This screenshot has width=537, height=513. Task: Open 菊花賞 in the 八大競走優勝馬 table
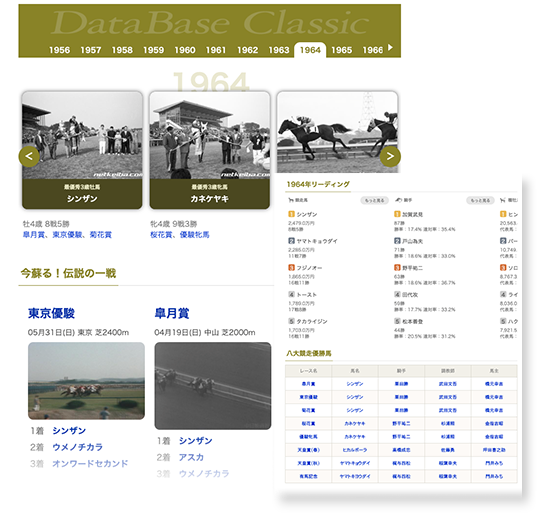(309, 410)
